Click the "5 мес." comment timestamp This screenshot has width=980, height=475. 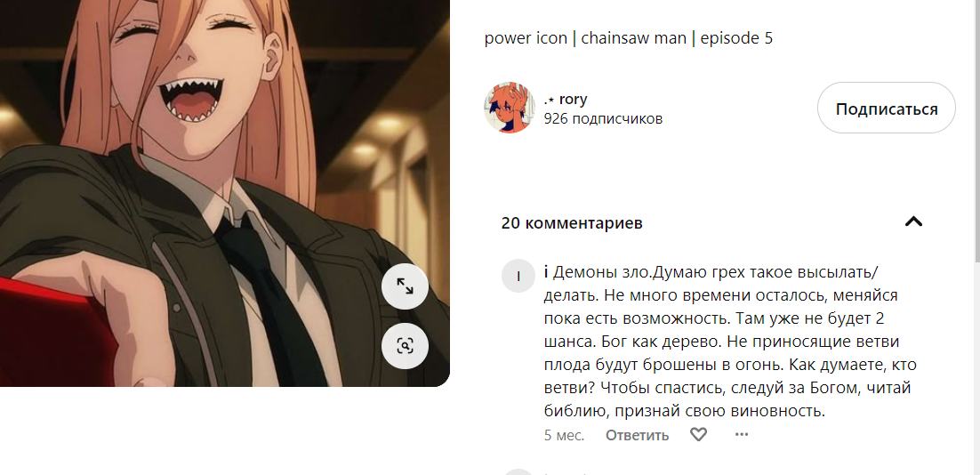coord(565,435)
